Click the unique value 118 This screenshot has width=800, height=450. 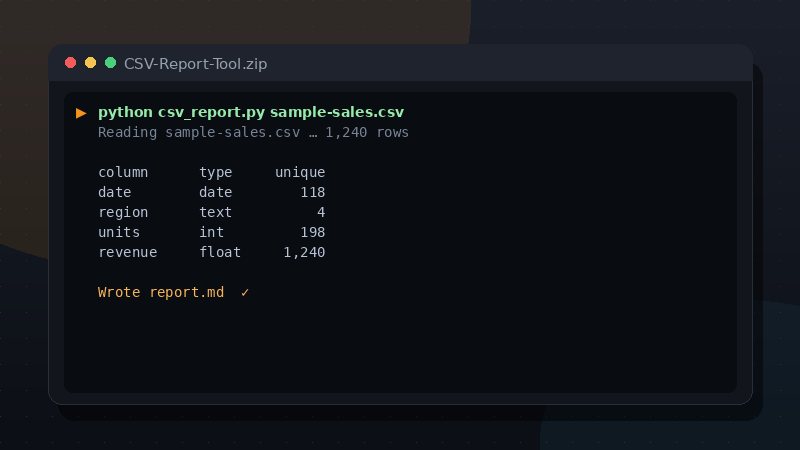pos(313,192)
